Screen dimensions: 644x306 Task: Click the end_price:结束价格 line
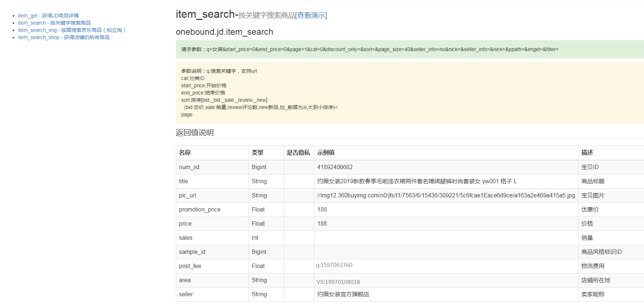click(x=203, y=93)
